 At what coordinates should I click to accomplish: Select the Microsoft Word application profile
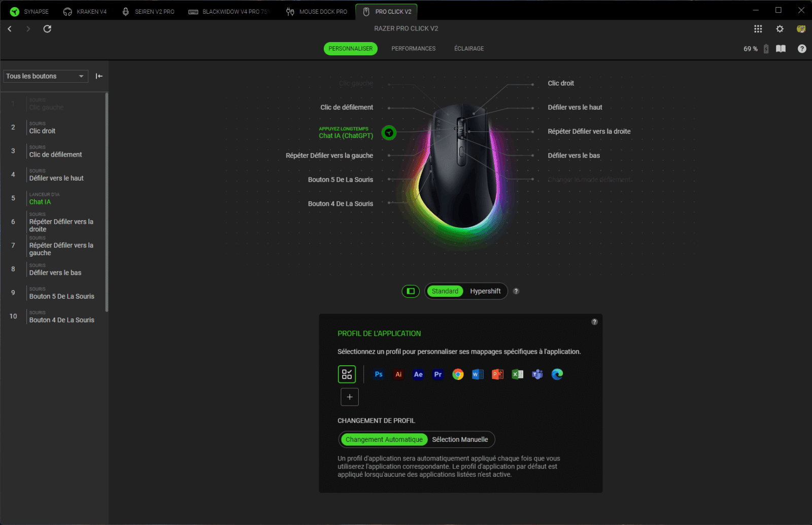[x=478, y=374]
